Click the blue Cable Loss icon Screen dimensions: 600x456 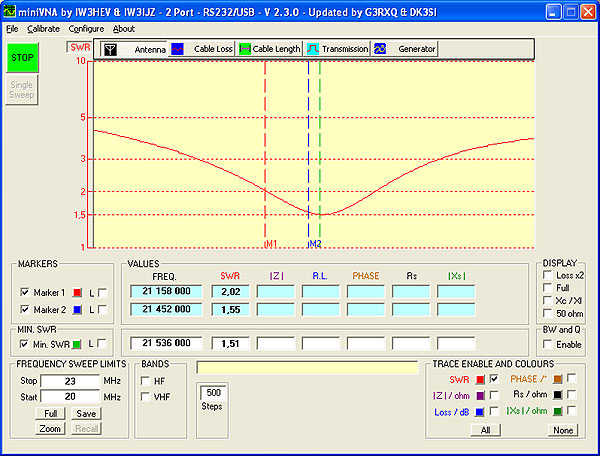(177, 48)
